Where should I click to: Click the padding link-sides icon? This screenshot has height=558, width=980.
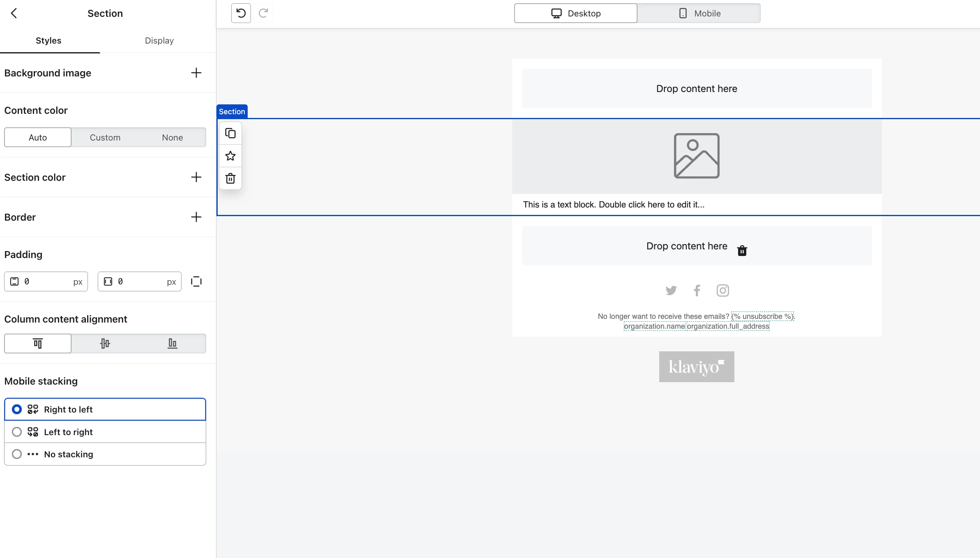196,281
